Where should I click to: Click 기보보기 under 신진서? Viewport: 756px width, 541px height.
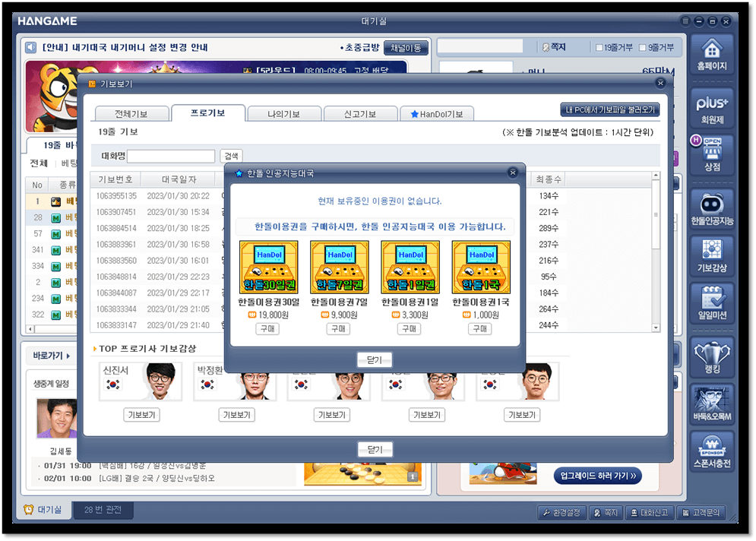(x=141, y=414)
